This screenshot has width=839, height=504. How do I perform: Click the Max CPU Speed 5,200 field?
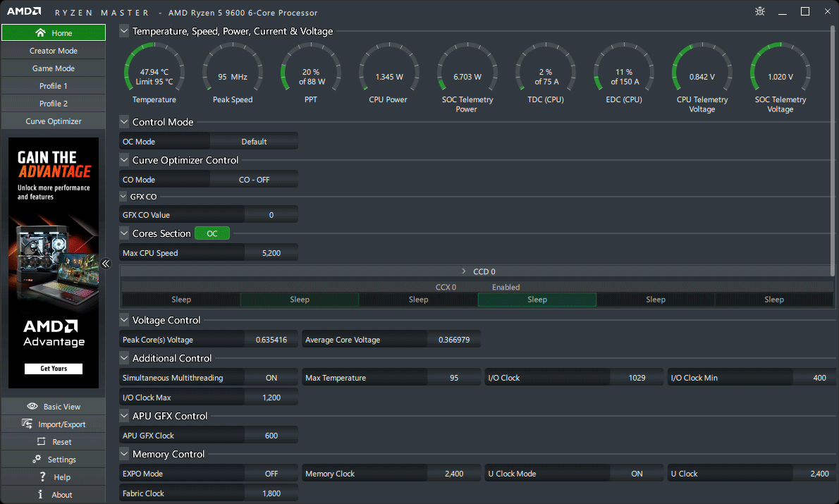click(271, 252)
